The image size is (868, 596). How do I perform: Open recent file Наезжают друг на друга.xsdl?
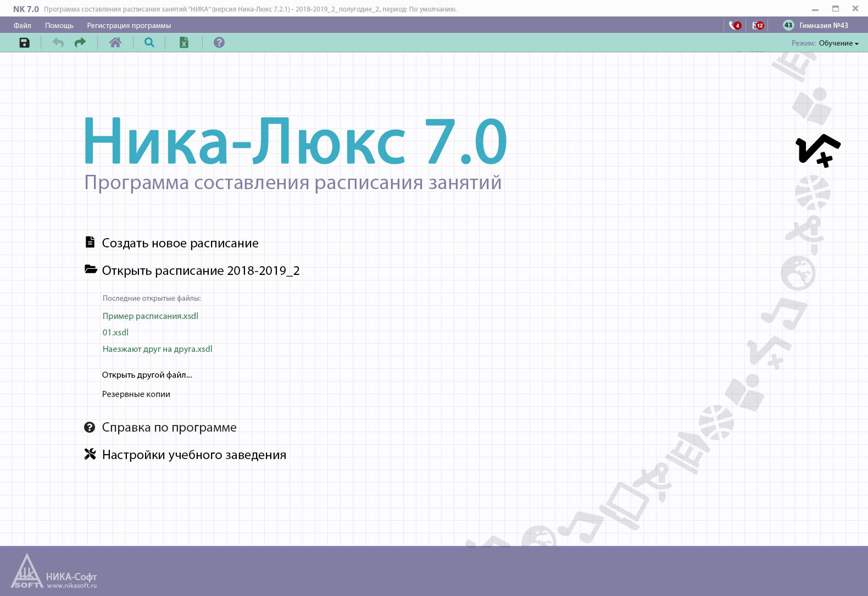point(158,349)
